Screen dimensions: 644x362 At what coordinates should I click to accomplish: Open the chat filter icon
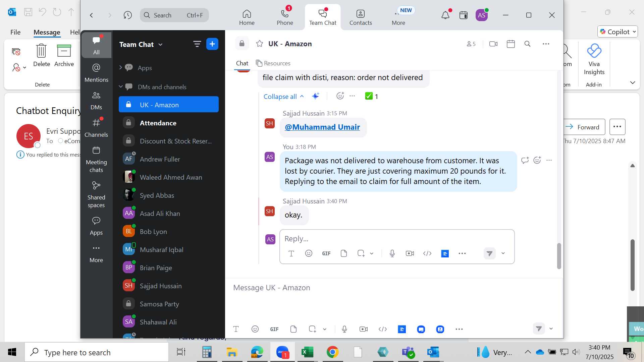[197, 44]
